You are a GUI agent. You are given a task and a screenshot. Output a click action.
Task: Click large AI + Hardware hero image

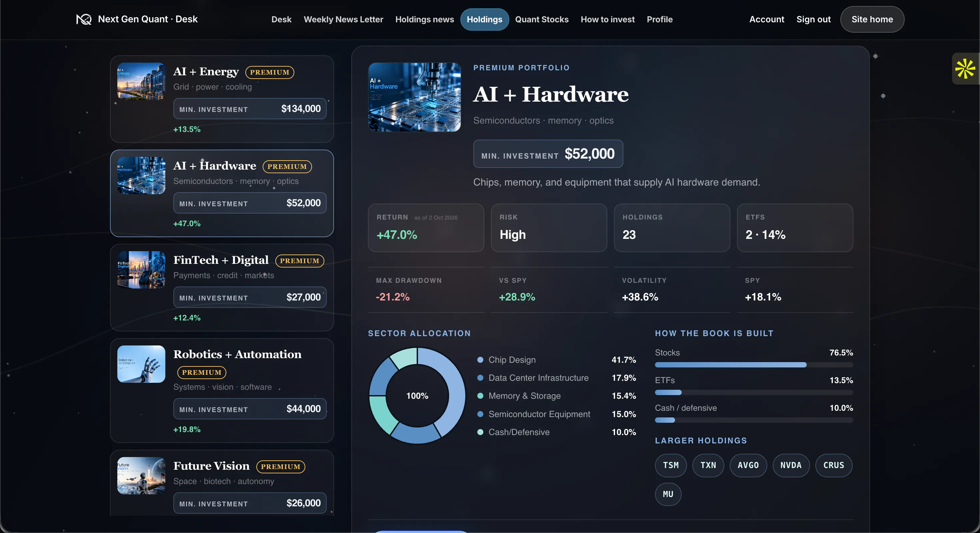tap(414, 97)
